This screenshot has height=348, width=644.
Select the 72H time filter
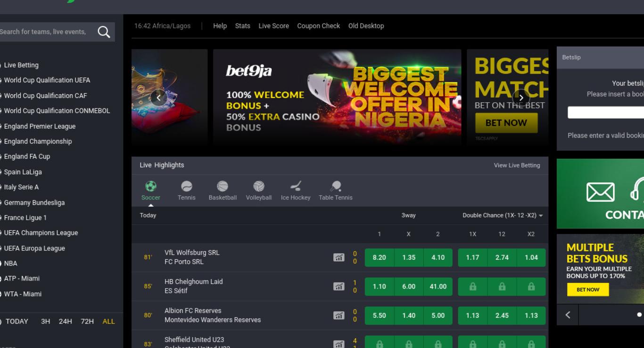point(87,321)
